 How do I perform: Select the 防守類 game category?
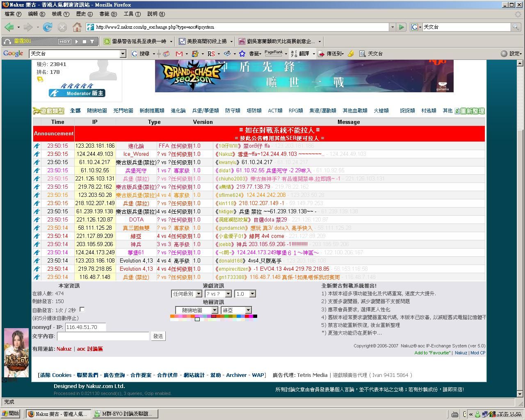(x=233, y=111)
